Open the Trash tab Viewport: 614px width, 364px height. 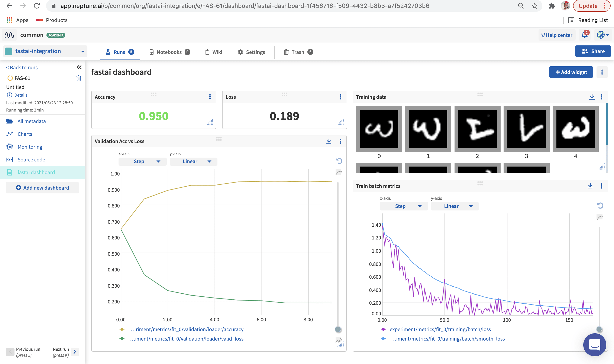coord(298,52)
